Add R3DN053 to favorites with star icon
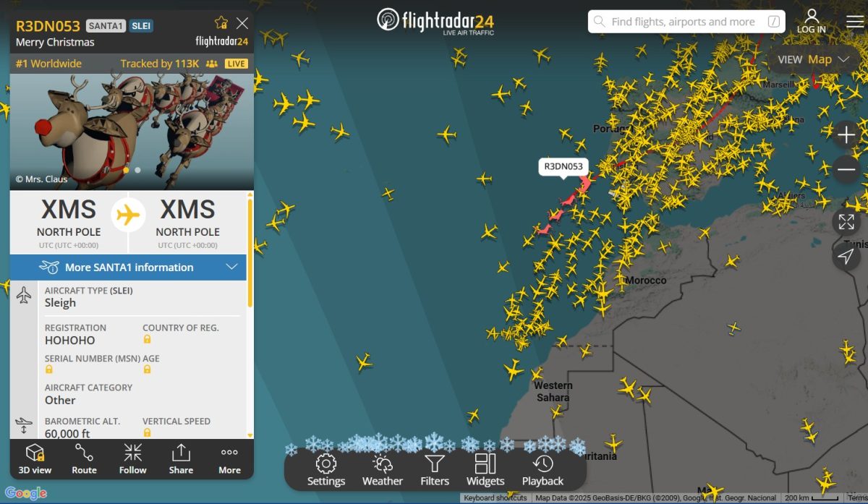The image size is (868, 504). 221,23
